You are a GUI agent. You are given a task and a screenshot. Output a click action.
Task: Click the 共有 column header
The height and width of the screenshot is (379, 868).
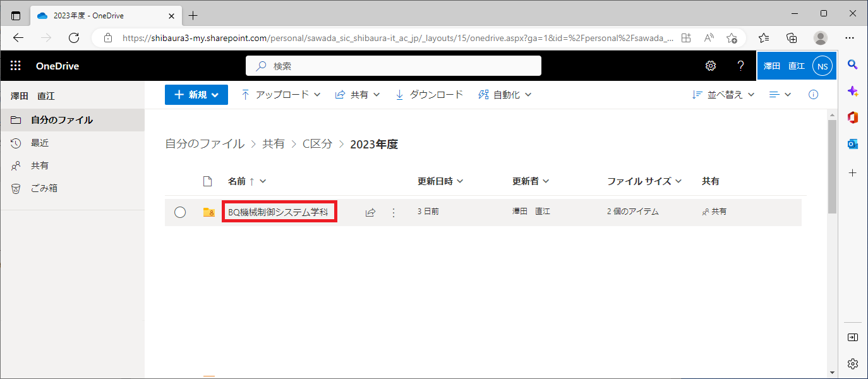tap(710, 181)
